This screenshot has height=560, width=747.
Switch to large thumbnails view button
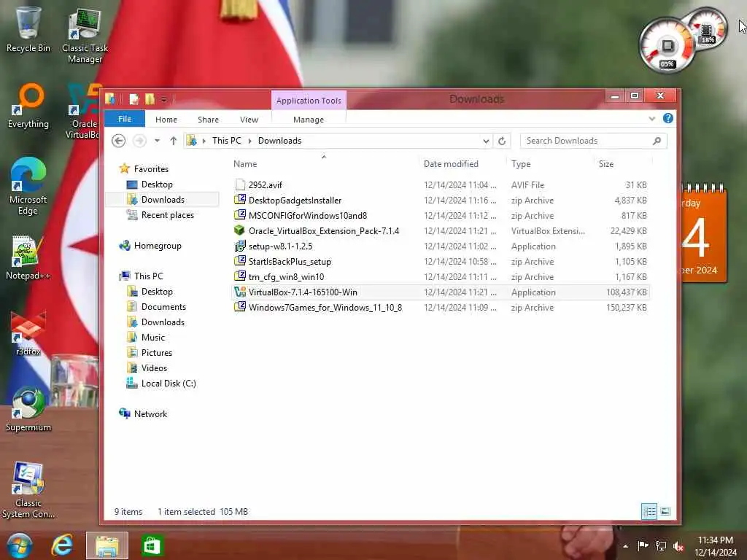click(x=665, y=511)
